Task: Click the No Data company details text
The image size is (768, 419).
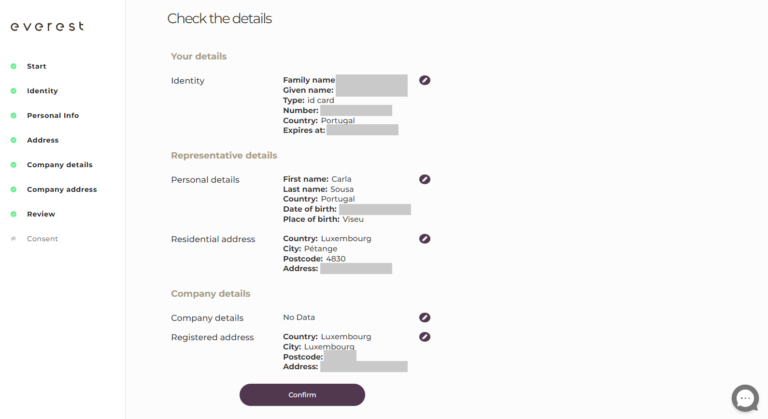Action: click(x=299, y=318)
